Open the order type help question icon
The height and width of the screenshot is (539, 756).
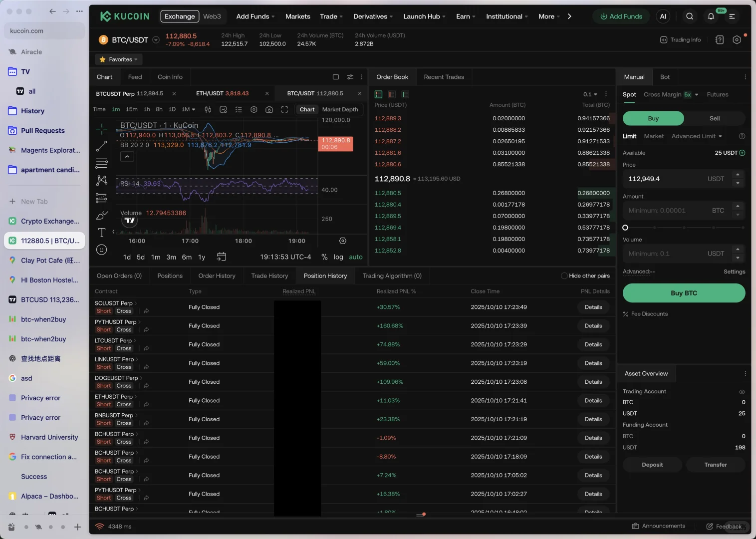pos(742,136)
